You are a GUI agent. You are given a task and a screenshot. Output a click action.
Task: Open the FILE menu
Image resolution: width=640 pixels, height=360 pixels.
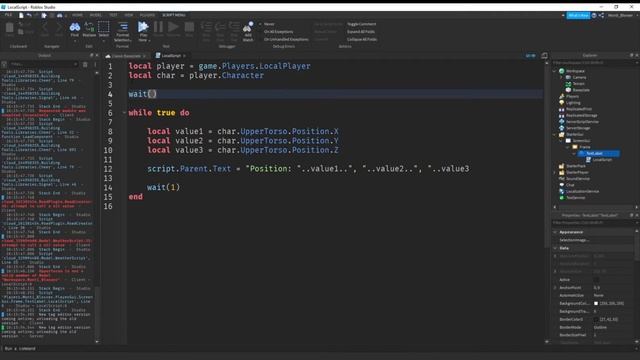pos(8,15)
